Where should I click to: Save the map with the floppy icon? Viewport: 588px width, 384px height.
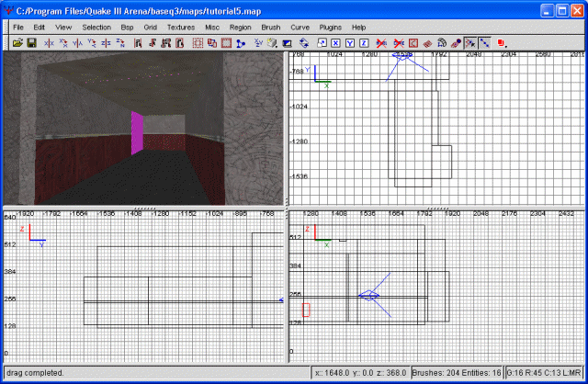tap(32, 43)
